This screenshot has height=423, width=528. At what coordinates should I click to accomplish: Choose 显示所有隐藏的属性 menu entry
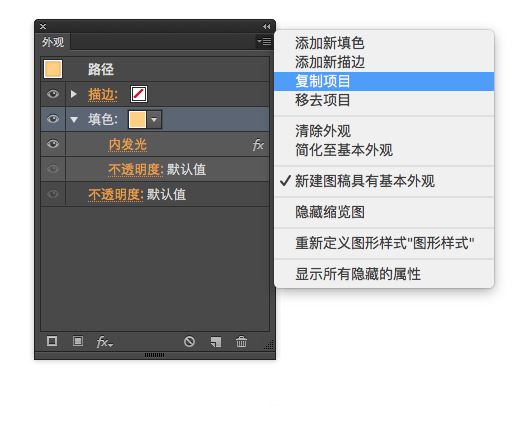tap(384, 274)
